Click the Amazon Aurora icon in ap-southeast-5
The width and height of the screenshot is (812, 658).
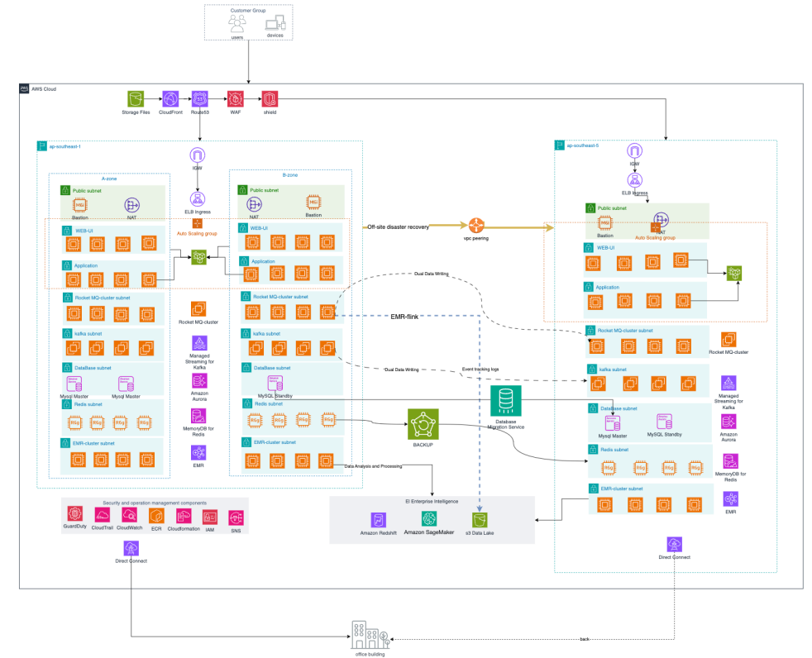728,422
